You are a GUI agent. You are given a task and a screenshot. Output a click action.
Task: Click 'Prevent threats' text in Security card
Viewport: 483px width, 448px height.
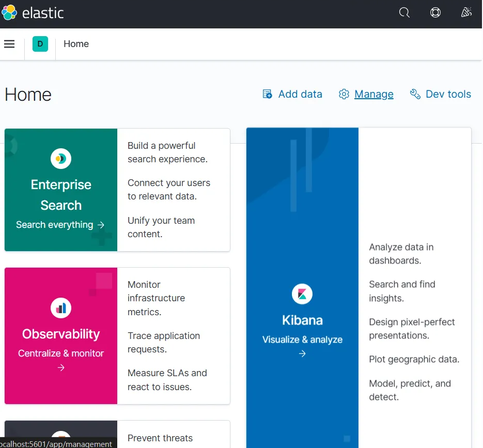pyautogui.click(x=160, y=438)
